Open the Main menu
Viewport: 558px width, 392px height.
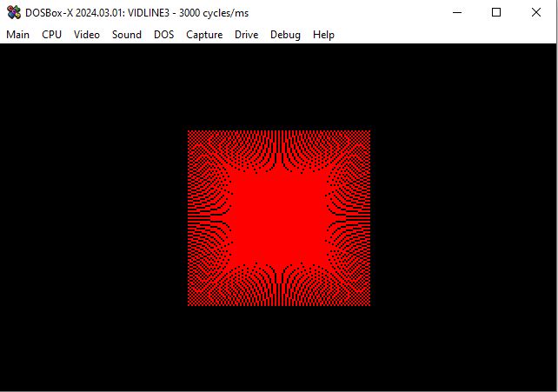coord(17,35)
